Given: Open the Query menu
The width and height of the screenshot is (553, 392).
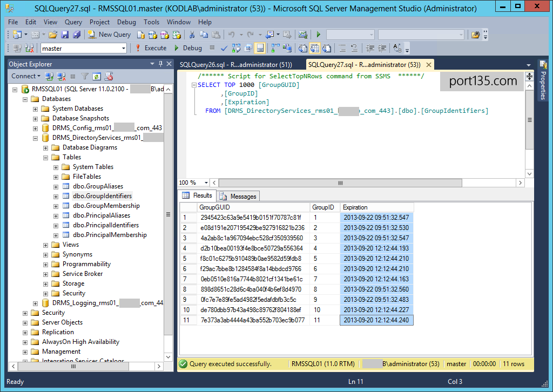Looking at the screenshot, I should pyautogui.click(x=73, y=22).
